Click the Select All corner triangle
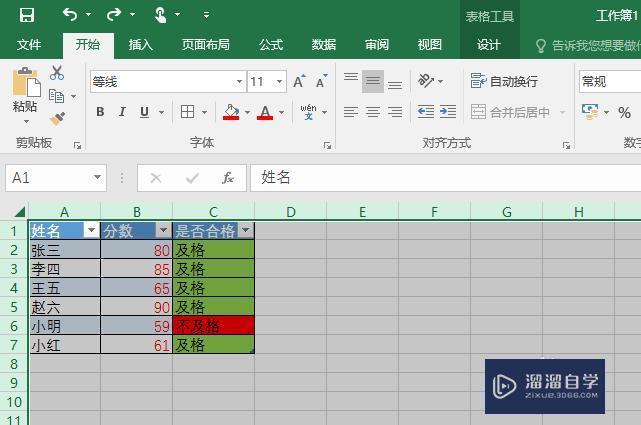The height and width of the screenshot is (425, 641). click(x=19, y=211)
